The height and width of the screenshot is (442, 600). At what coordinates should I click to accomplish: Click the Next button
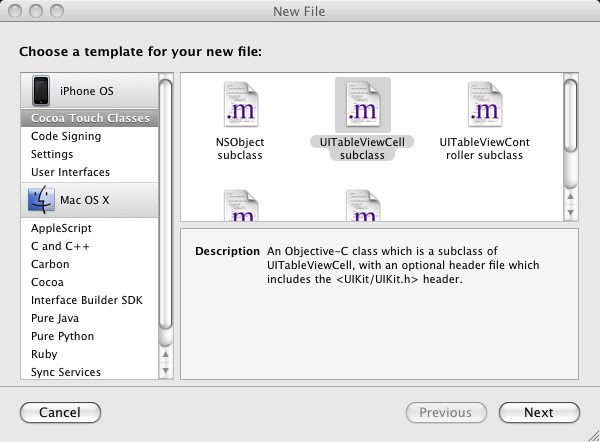pyautogui.click(x=539, y=413)
